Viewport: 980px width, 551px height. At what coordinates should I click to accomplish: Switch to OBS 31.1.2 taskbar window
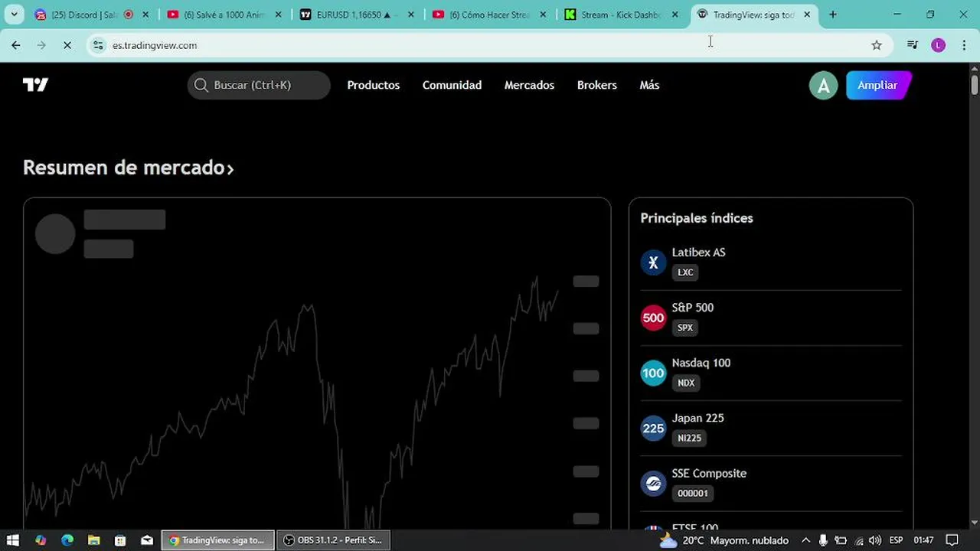(x=334, y=540)
